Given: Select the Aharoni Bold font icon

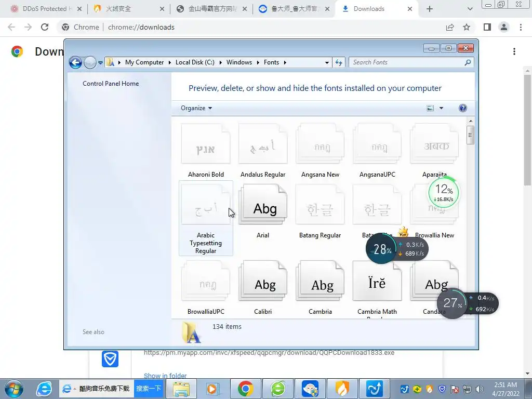Looking at the screenshot, I should click(206, 144).
